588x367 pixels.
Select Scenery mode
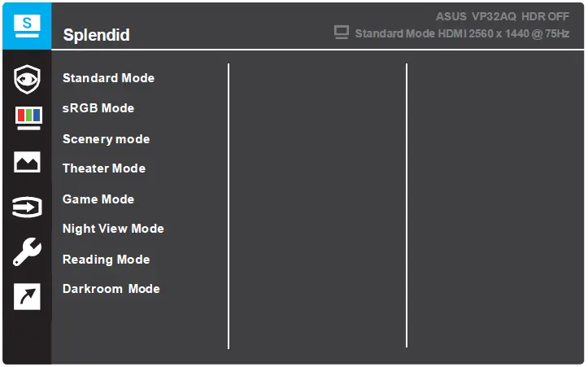click(x=106, y=139)
